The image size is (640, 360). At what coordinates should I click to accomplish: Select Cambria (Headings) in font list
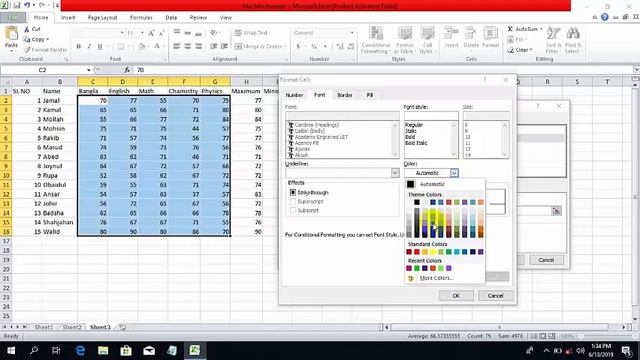tap(317, 125)
